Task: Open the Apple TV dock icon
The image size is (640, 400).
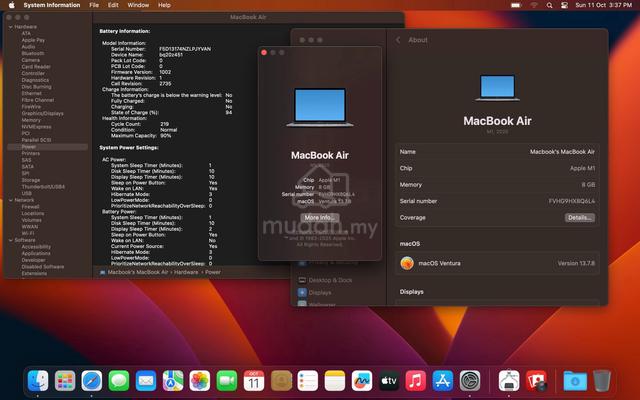Action: [x=389, y=381]
